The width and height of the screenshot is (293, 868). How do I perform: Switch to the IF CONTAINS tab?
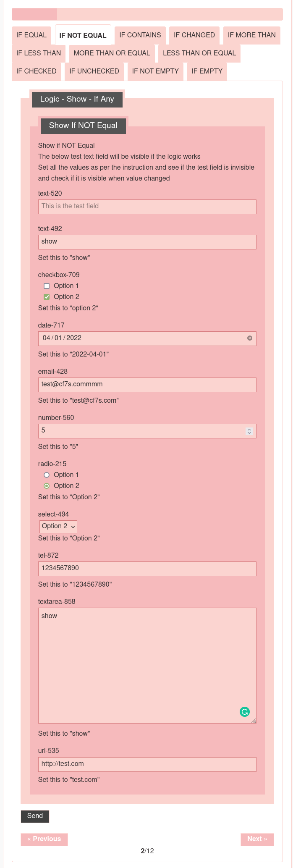(x=140, y=35)
